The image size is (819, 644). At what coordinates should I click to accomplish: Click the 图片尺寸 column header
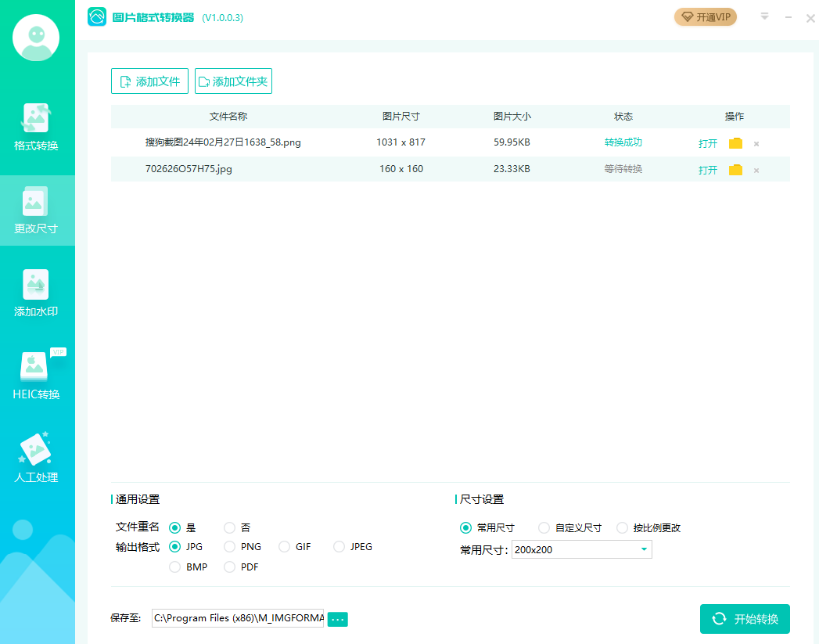[401, 117]
